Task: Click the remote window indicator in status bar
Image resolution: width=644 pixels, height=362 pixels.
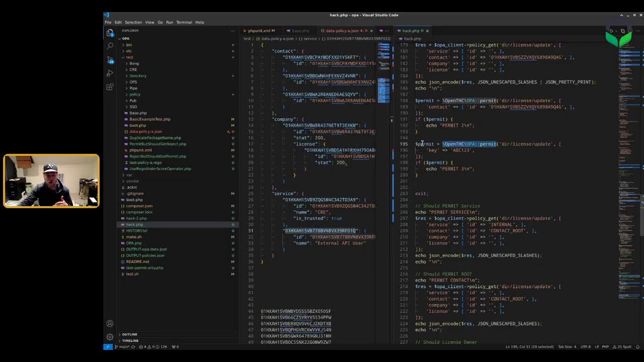Action: coord(107,346)
